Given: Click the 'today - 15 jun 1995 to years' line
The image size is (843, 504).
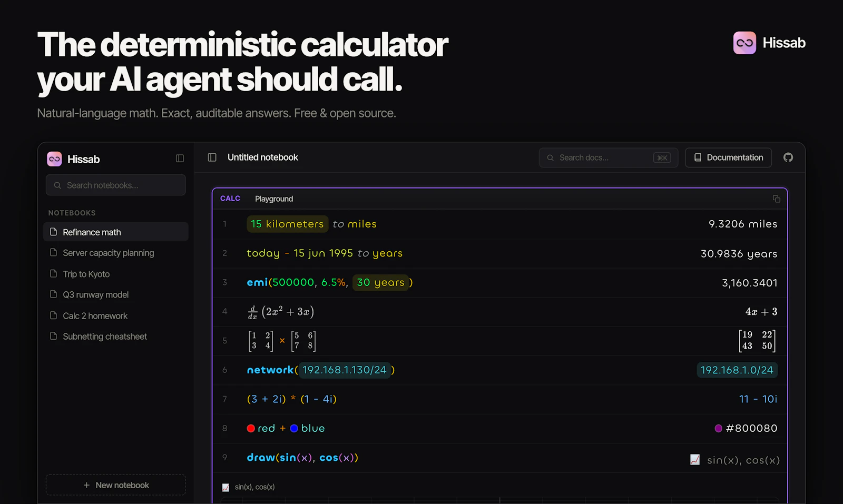Looking at the screenshot, I should tap(325, 253).
